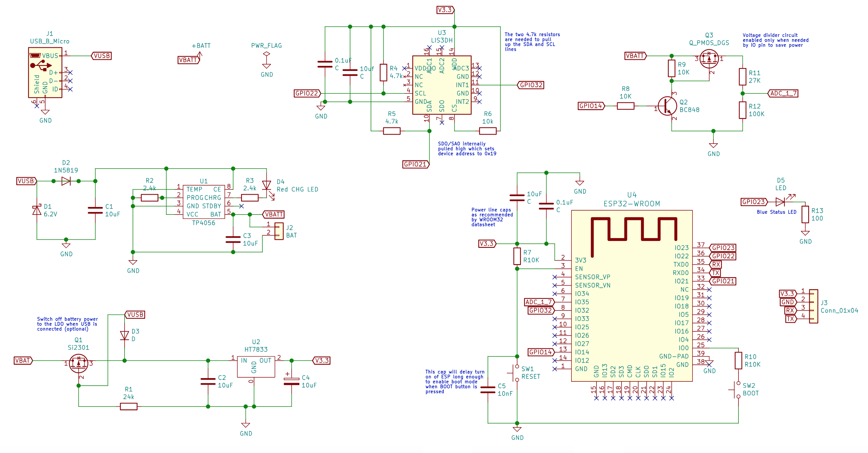Select the GPIO32 label on INT1 line
Viewport: 868px width, 453px height.
[x=531, y=85]
